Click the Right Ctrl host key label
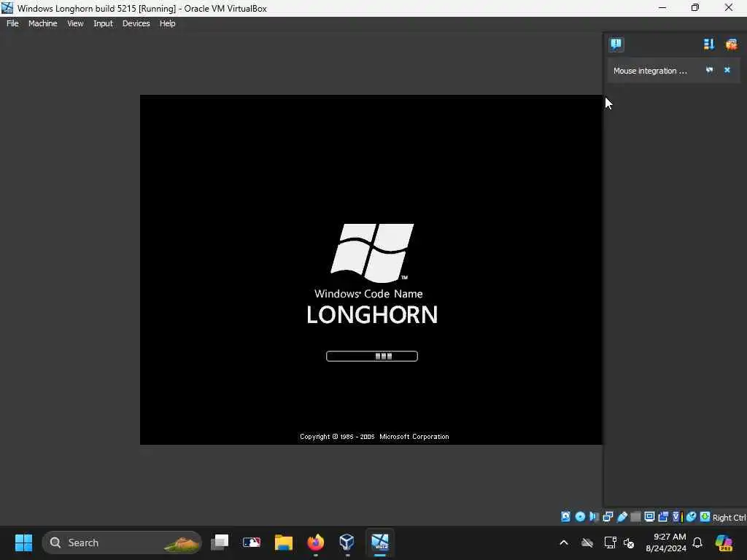The height and width of the screenshot is (560, 747). click(x=729, y=518)
